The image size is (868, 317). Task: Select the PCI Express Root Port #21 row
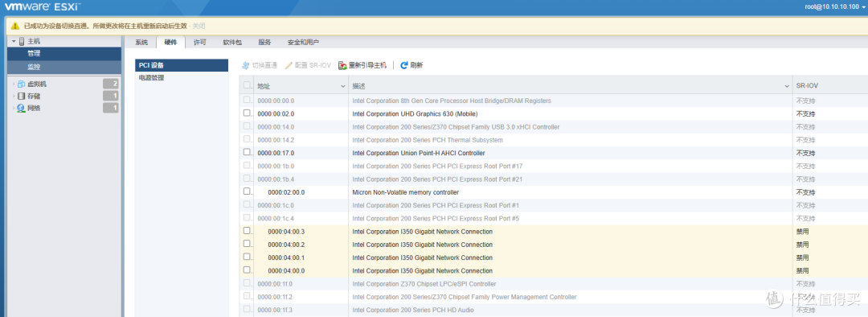click(554, 179)
